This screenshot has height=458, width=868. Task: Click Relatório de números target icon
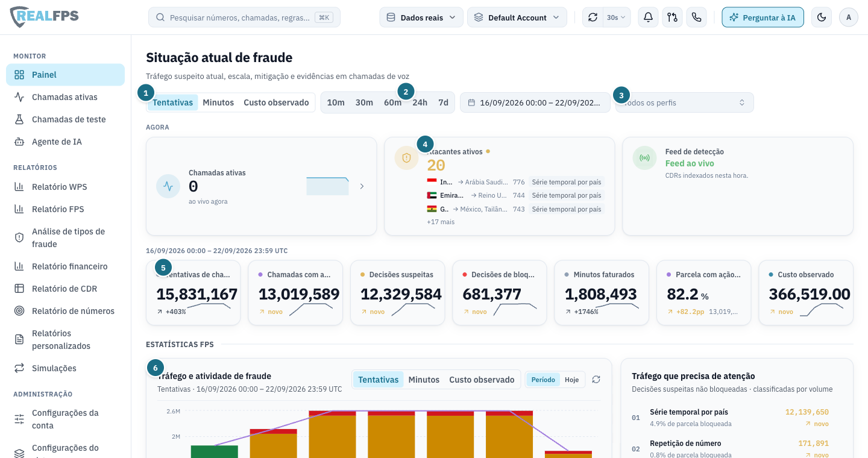pyautogui.click(x=19, y=311)
